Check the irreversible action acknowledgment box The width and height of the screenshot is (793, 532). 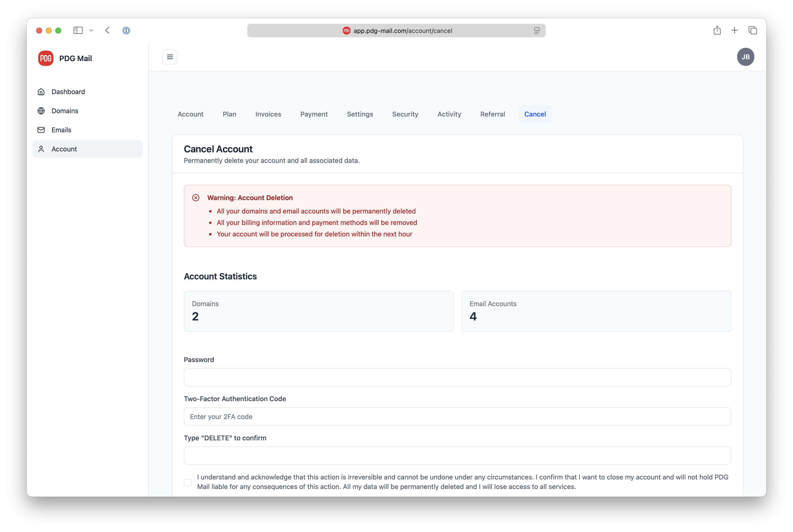coord(188,482)
